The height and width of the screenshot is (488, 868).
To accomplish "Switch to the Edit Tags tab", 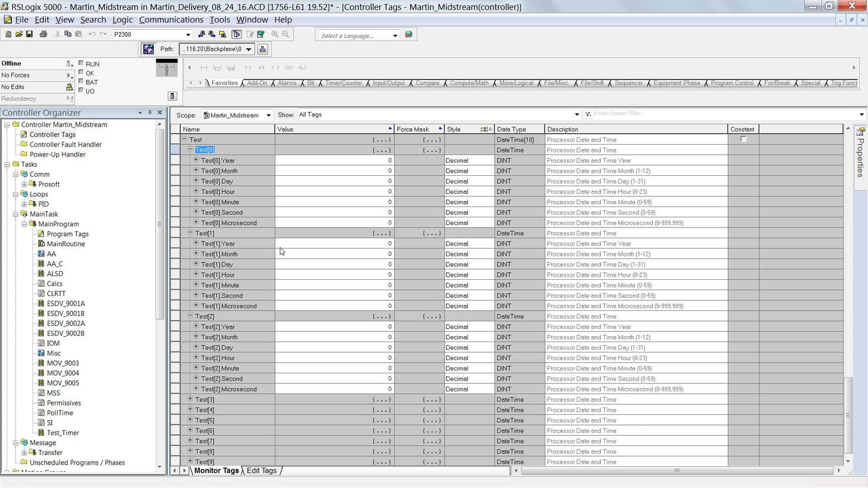I will point(261,471).
